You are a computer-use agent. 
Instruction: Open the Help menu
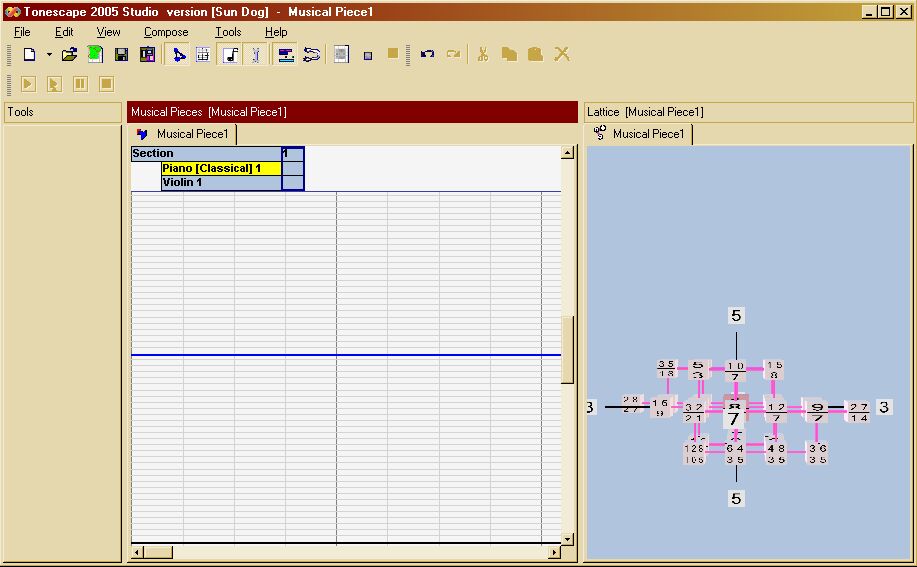276,32
